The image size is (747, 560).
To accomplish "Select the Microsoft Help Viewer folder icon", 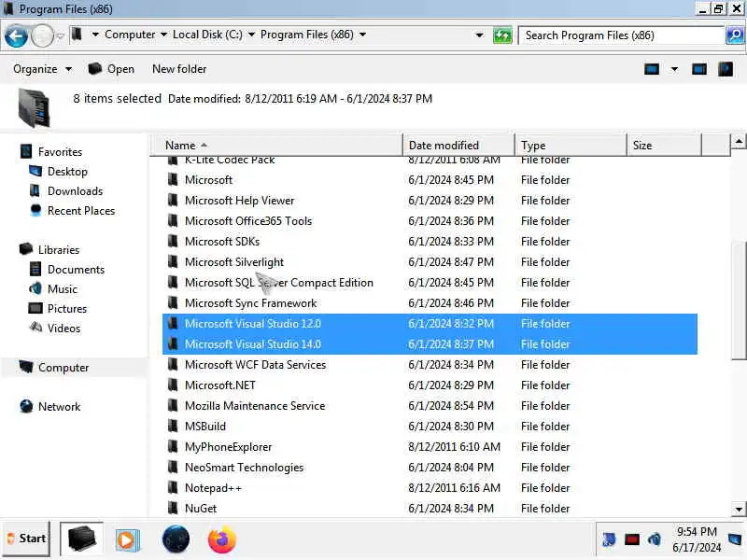I will click(173, 200).
